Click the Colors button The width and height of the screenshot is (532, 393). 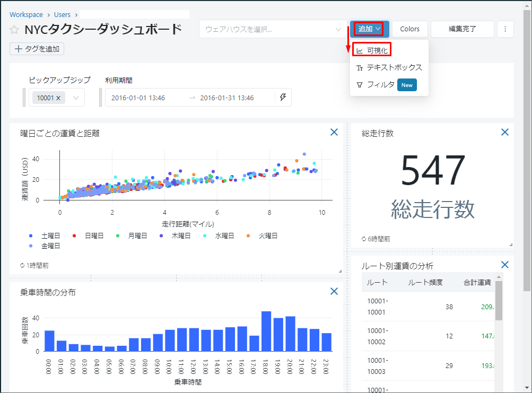point(410,29)
